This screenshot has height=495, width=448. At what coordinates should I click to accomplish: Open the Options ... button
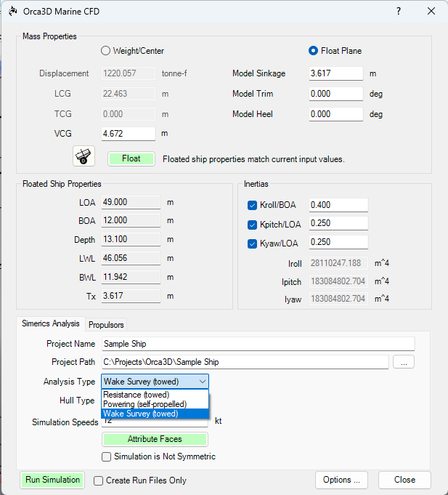[341, 480]
